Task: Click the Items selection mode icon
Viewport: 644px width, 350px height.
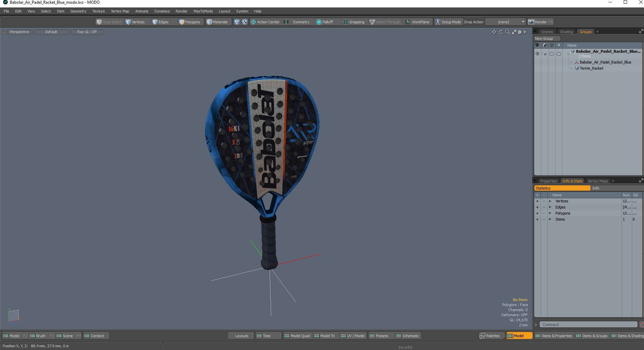Action: (x=237, y=22)
